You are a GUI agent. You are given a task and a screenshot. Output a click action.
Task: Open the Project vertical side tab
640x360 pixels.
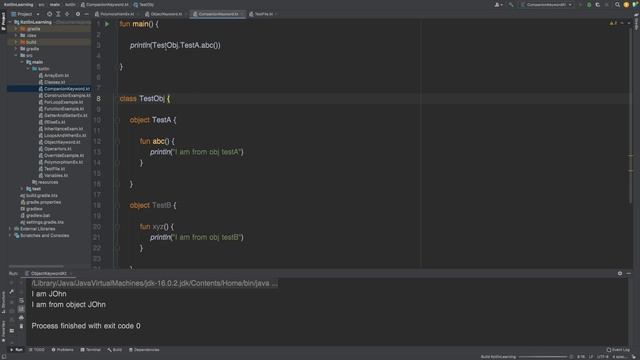[3, 21]
